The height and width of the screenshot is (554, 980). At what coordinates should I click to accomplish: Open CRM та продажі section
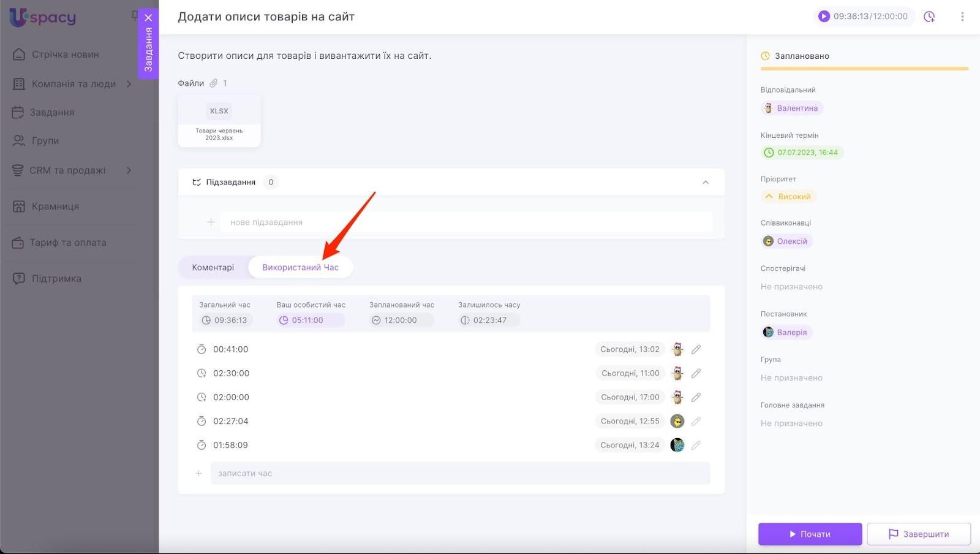(x=67, y=170)
